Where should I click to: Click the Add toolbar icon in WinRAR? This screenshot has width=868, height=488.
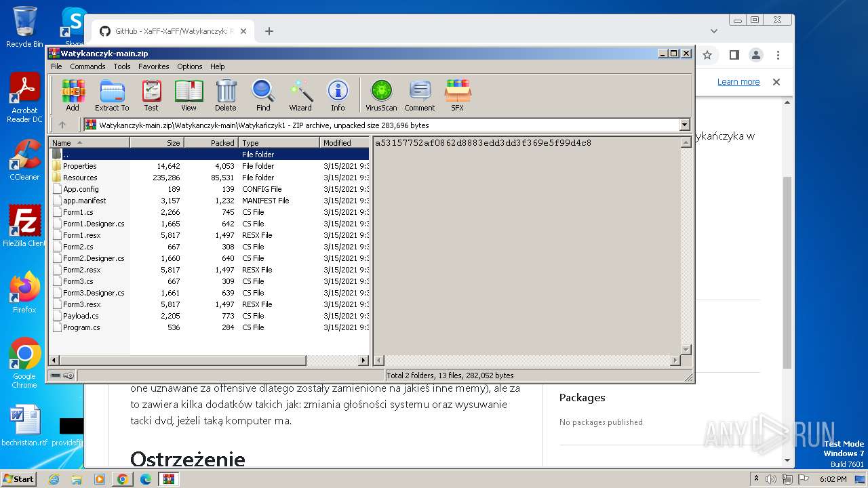click(73, 95)
